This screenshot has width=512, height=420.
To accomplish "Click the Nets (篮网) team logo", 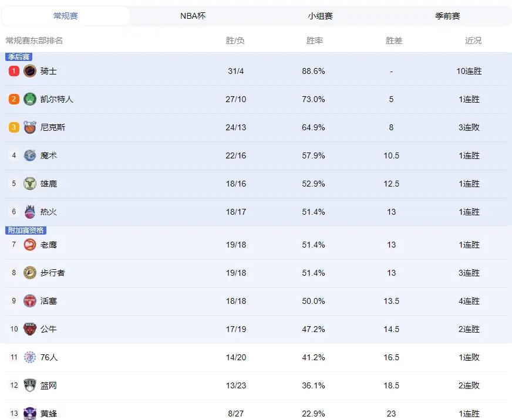I will pyautogui.click(x=30, y=385).
